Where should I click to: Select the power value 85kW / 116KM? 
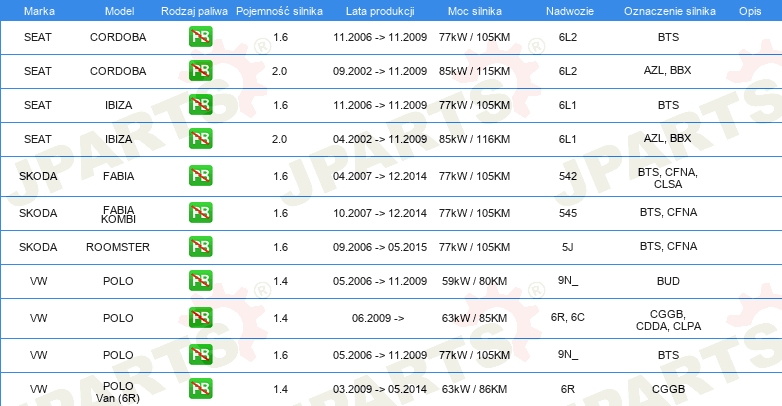[474, 139]
